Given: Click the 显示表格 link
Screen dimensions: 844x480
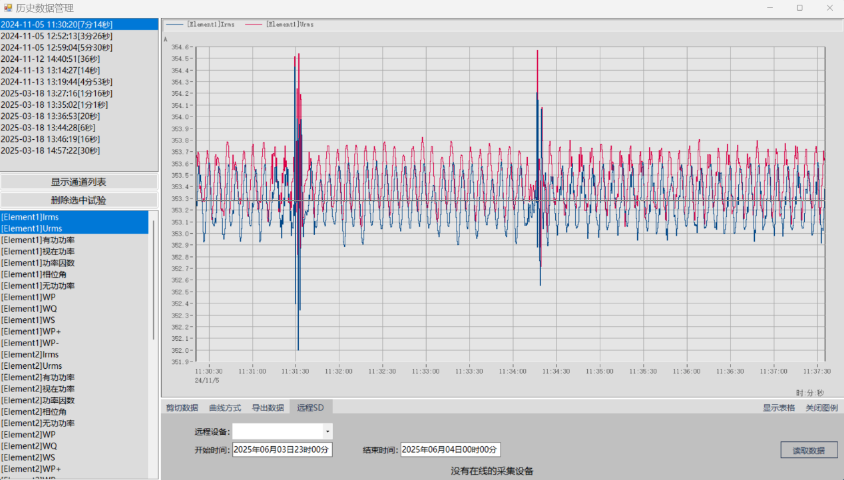Looking at the screenshot, I should (779, 408).
